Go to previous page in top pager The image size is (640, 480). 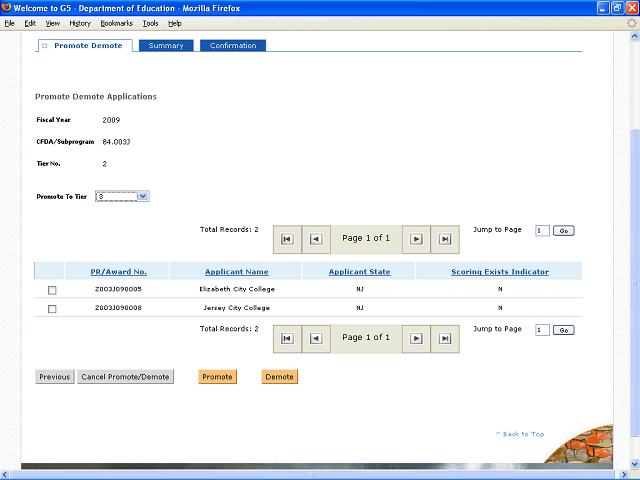316,239
